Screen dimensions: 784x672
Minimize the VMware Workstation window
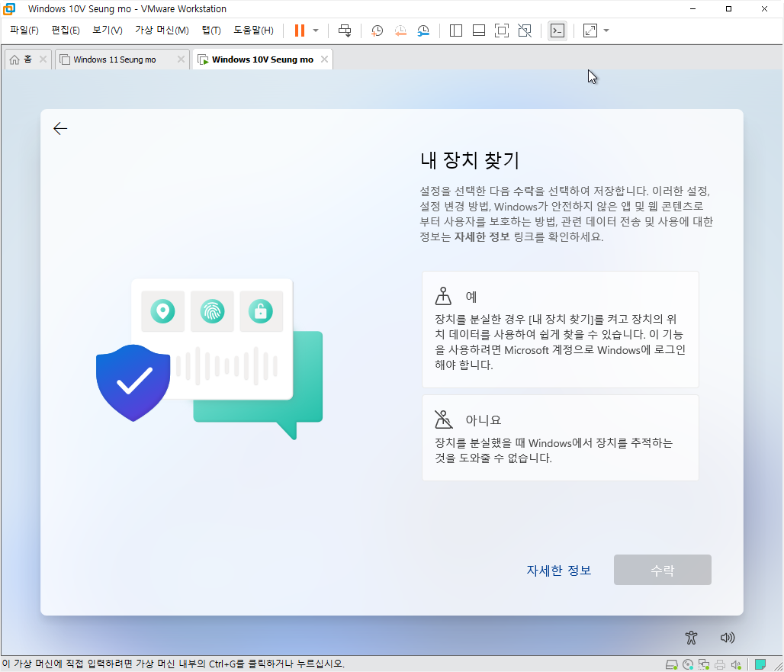coord(692,9)
